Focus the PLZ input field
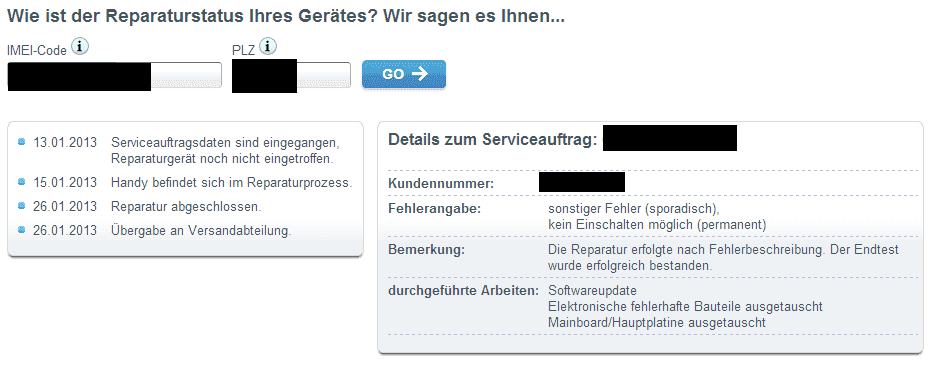 [292, 75]
